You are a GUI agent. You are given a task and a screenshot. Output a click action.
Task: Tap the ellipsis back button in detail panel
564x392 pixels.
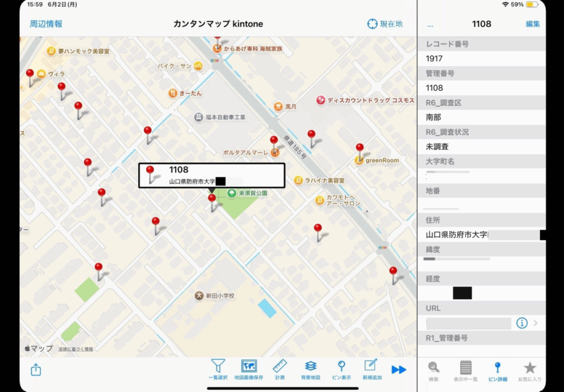[x=430, y=25]
